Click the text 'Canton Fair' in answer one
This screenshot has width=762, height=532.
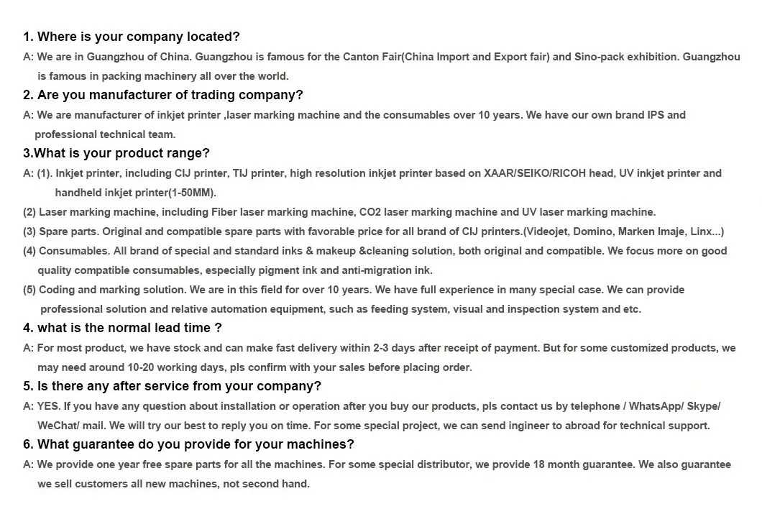(372, 57)
